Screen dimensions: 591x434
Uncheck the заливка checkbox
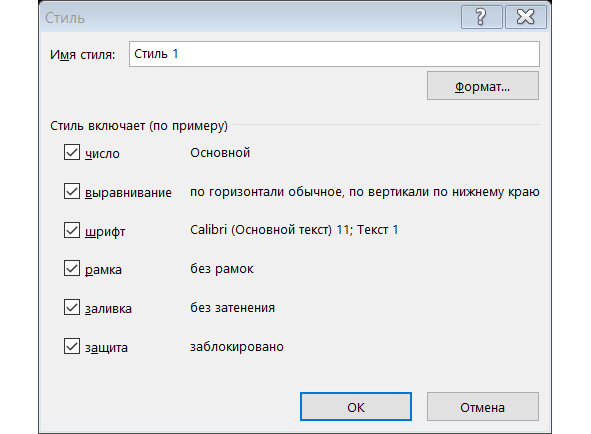(72, 307)
